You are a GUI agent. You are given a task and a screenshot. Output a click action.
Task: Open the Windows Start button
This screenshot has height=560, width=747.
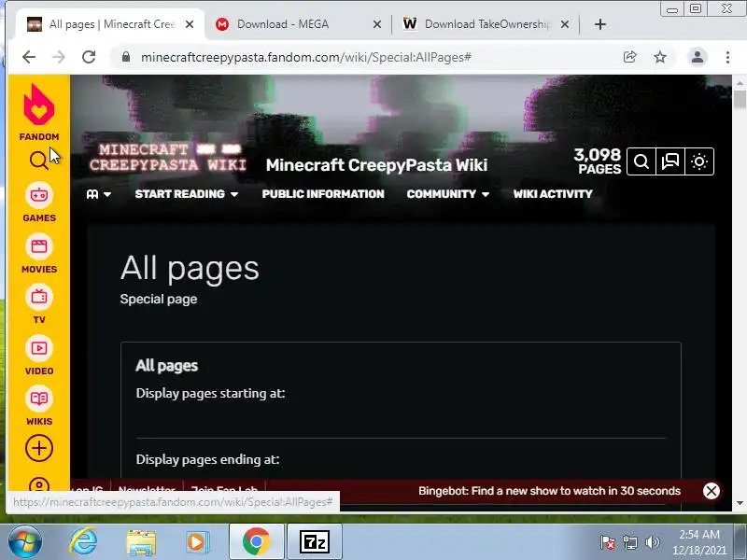(x=25, y=541)
